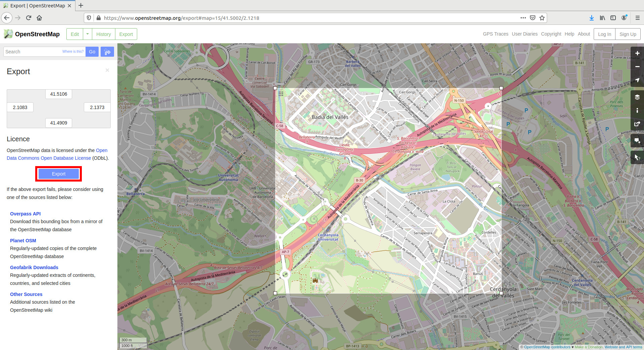
Task: Open the map Layers panel
Action: pyautogui.click(x=638, y=97)
